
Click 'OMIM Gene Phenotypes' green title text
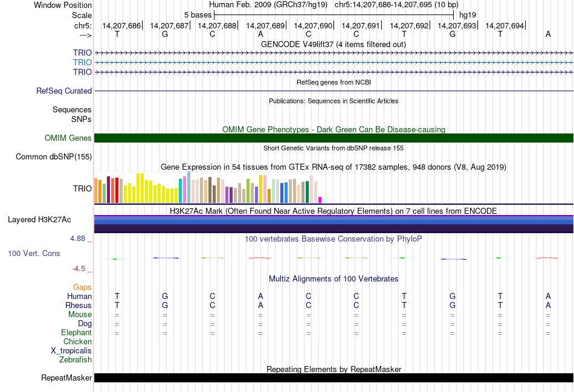coord(334,130)
